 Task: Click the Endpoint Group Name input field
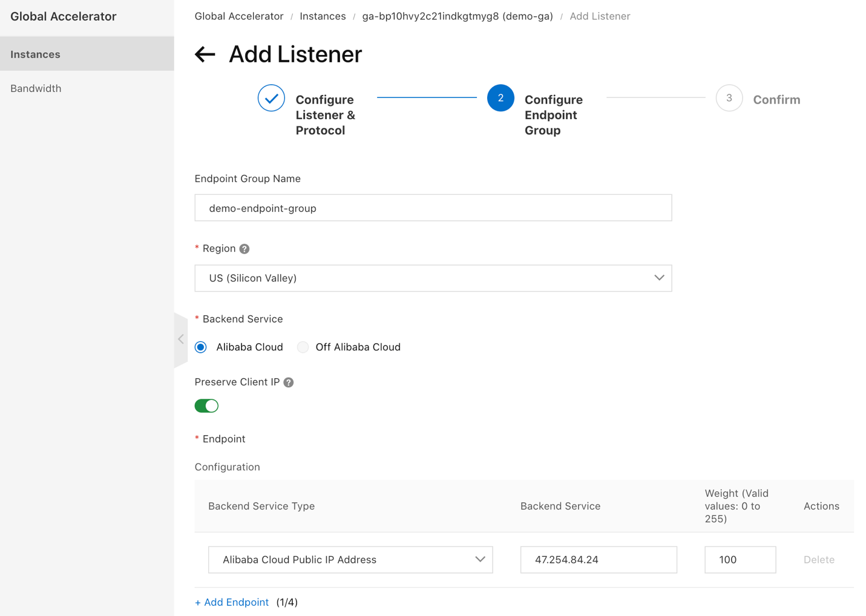433,208
